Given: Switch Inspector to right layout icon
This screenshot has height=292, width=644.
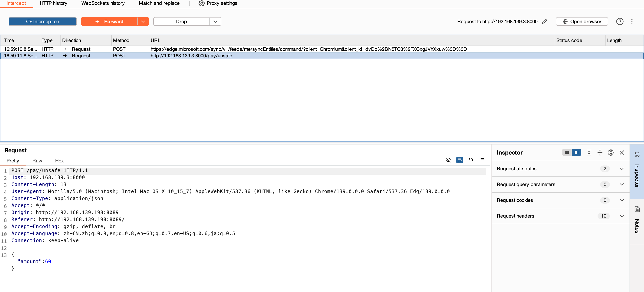Looking at the screenshot, I should [x=576, y=152].
